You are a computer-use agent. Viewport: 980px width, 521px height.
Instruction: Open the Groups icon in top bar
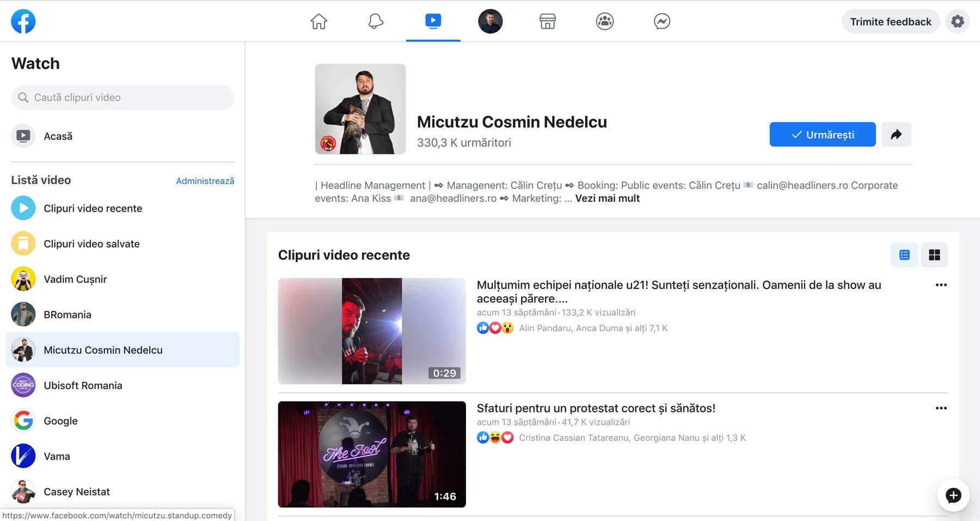pos(604,22)
